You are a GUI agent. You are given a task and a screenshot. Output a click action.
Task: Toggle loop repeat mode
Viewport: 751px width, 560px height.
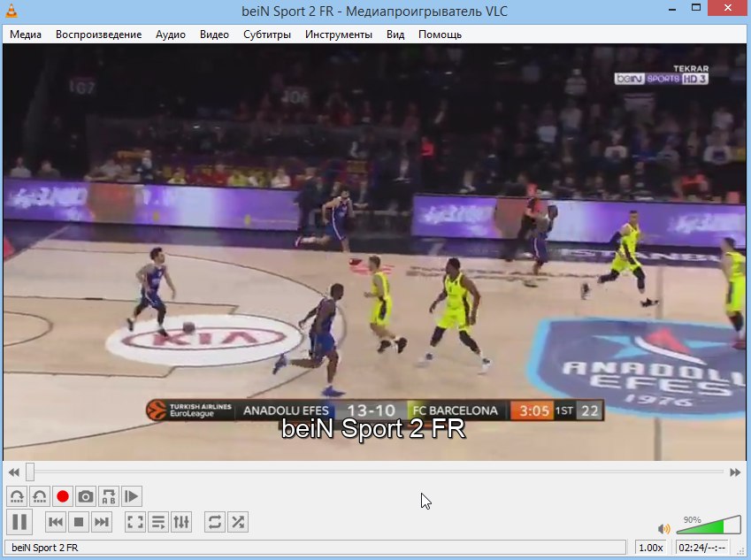(x=215, y=522)
